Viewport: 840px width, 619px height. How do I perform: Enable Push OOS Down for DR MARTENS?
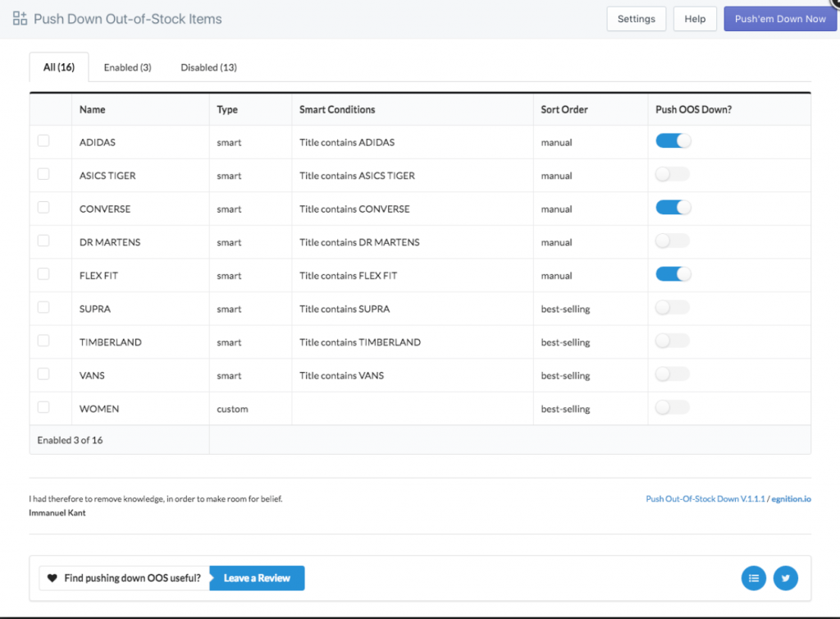coord(673,241)
